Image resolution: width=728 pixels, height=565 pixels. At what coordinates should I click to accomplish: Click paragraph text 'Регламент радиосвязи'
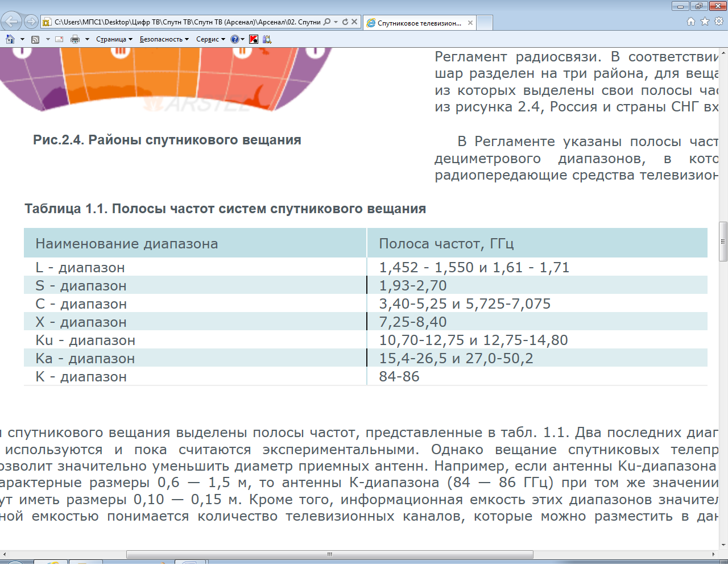coord(518,57)
